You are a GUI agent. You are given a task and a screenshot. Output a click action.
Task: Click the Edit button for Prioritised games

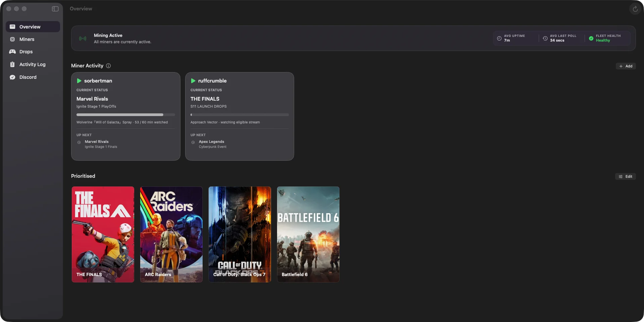coord(625,176)
